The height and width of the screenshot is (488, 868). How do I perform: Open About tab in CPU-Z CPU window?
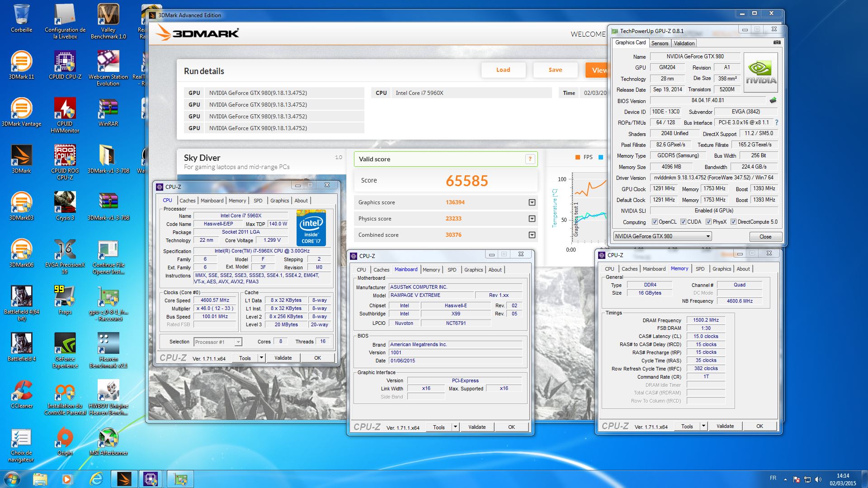(x=301, y=201)
